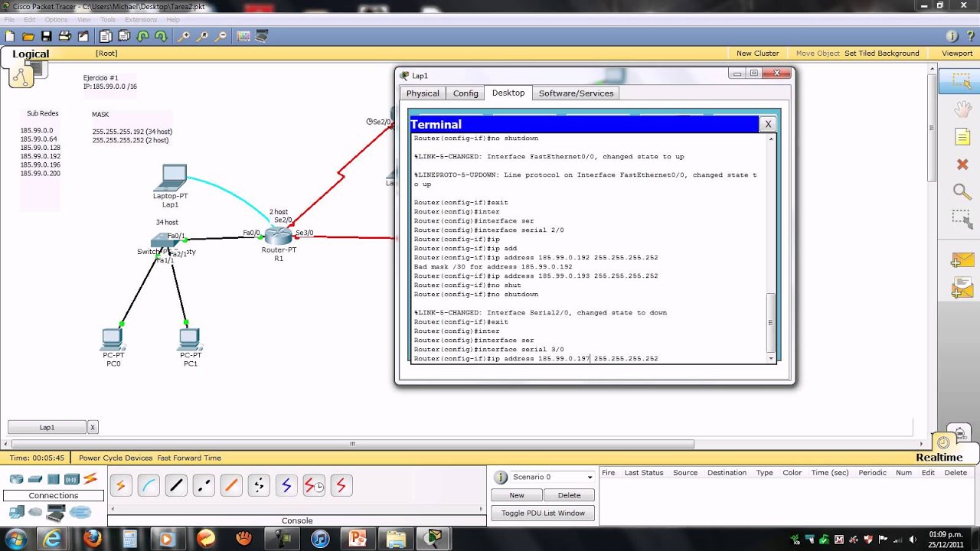Image resolution: width=980 pixels, height=551 pixels.
Task: Copy selection using main toolbar icon
Action: click(x=106, y=36)
